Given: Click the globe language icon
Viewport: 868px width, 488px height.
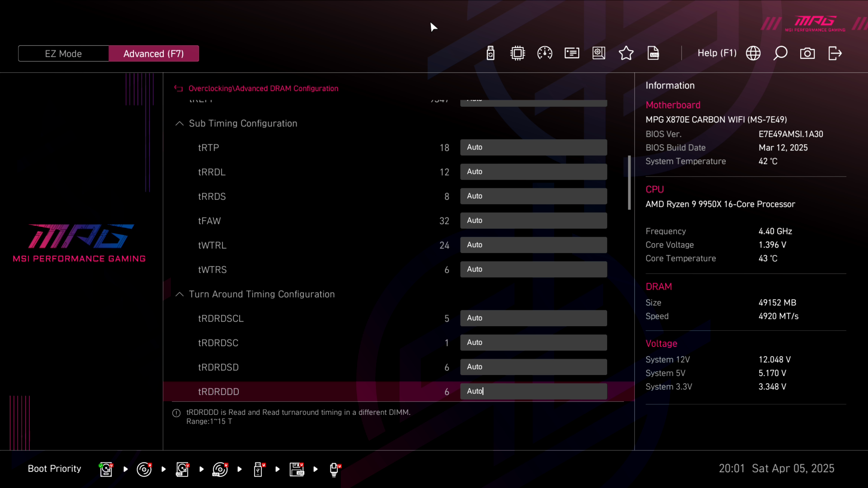Looking at the screenshot, I should point(753,53).
